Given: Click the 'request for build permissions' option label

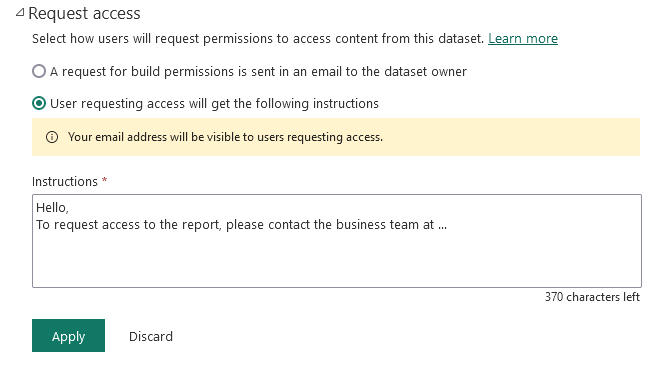Looking at the screenshot, I should (x=258, y=71).
